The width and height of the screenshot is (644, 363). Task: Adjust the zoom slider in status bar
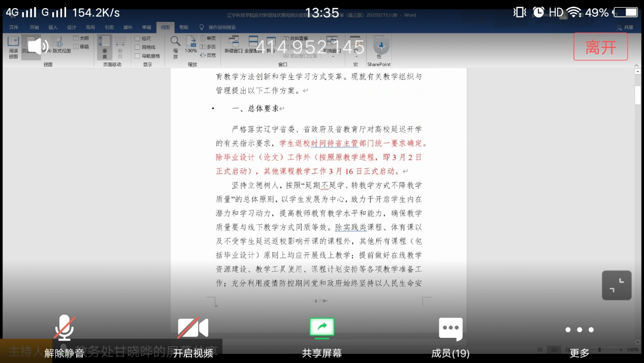tap(600, 350)
